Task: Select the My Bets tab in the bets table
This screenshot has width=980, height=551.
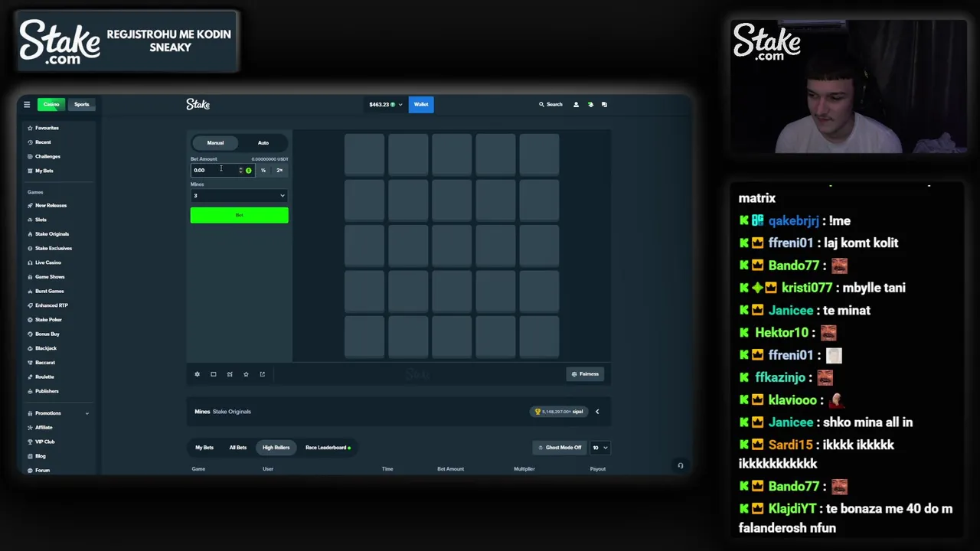Action: point(204,448)
